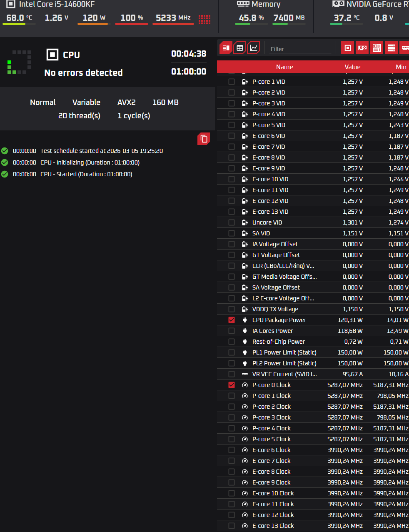The width and height of the screenshot is (409, 532).
Task: Click the Intel Core i5-14600KF CPU icon
Action: (11, 4)
